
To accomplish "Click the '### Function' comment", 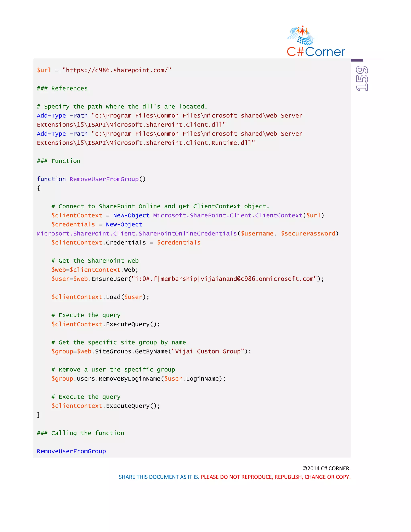I will 58,161.
